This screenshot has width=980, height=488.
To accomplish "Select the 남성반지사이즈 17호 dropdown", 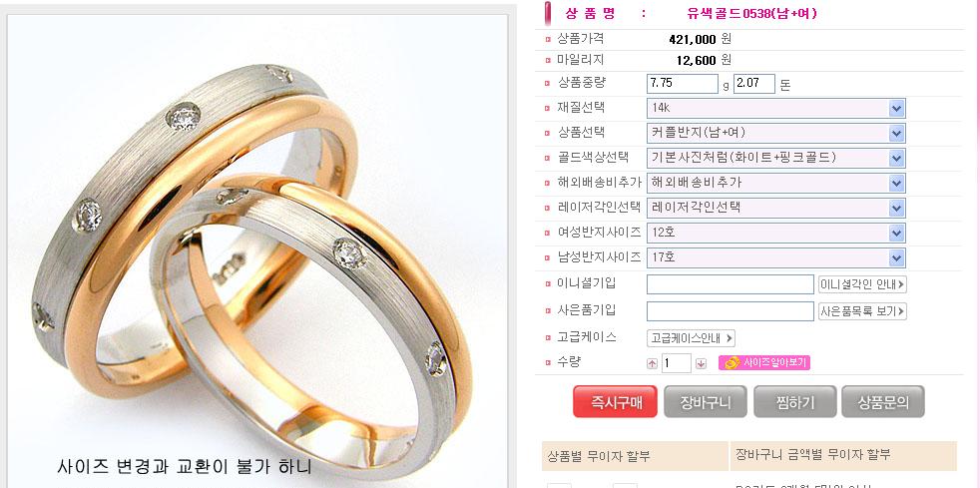I will (775, 257).
